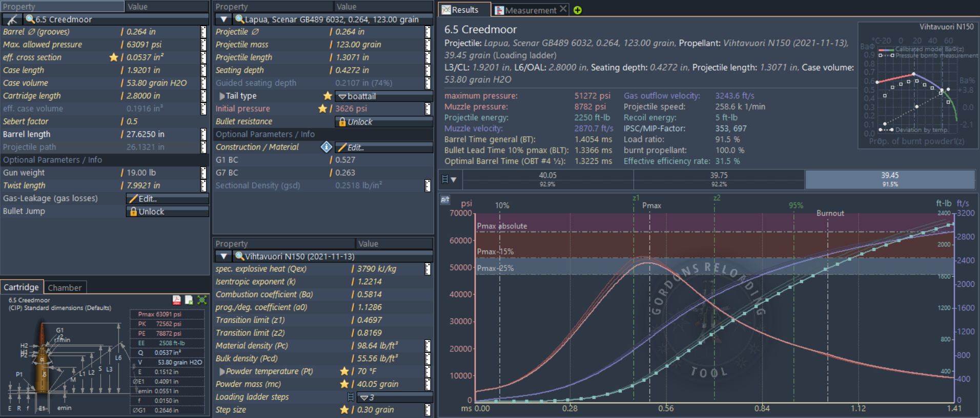Screen dimensions: 980x418
Task: Click star icon on Initial pressure row
Action: 322,109
